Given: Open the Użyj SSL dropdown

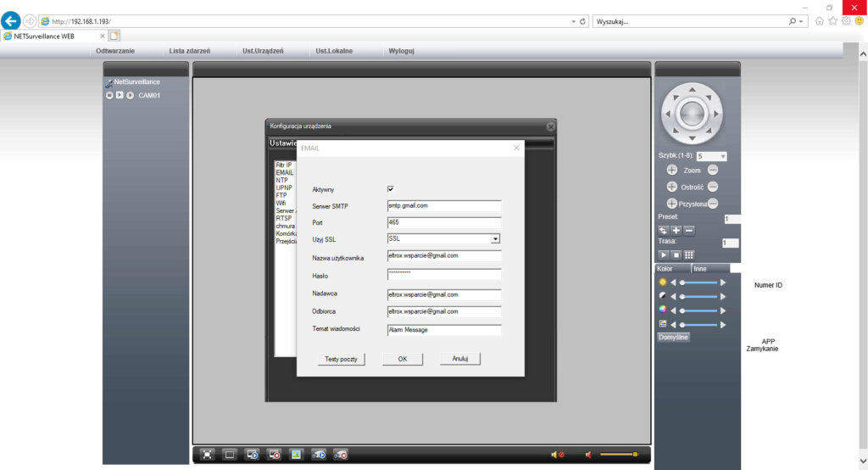Looking at the screenshot, I should (495, 239).
